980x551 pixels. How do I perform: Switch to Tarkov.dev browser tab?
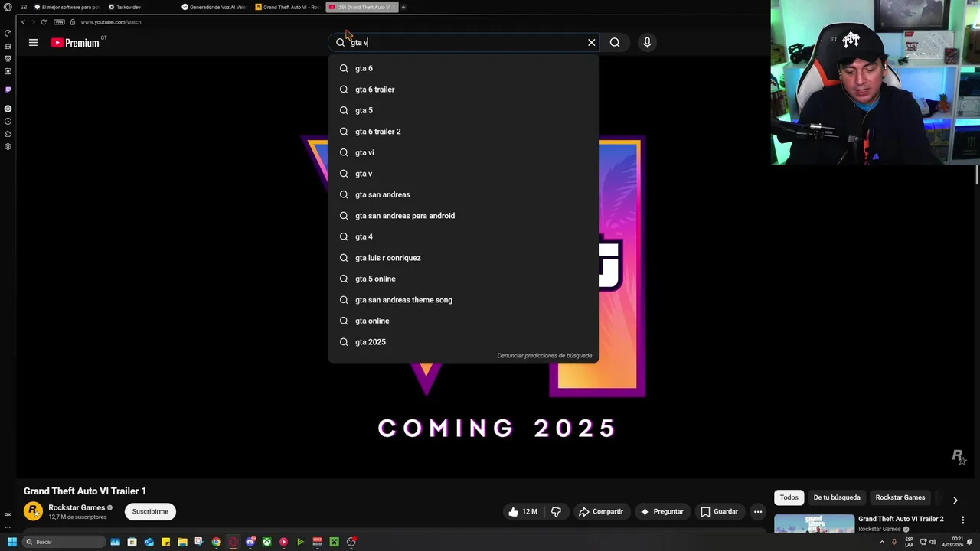(142, 7)
